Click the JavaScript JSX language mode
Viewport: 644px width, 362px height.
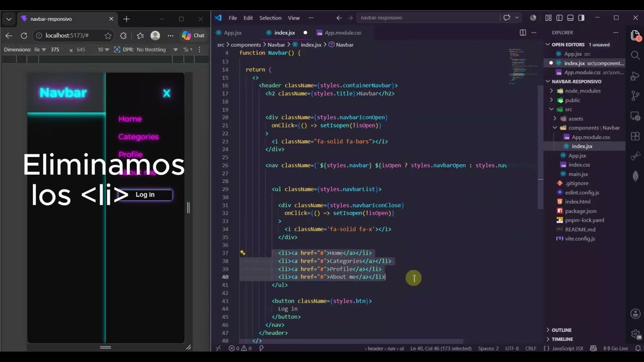coord(567,348)
